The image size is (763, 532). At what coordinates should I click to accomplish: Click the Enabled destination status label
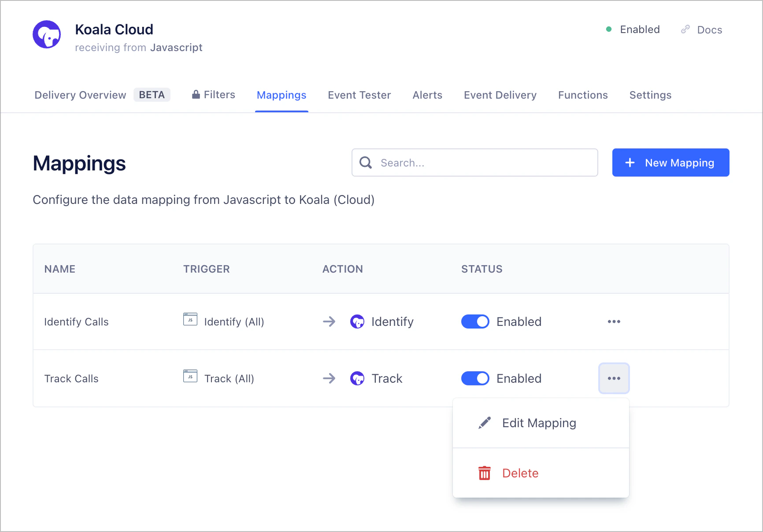(x=640, y=30)
